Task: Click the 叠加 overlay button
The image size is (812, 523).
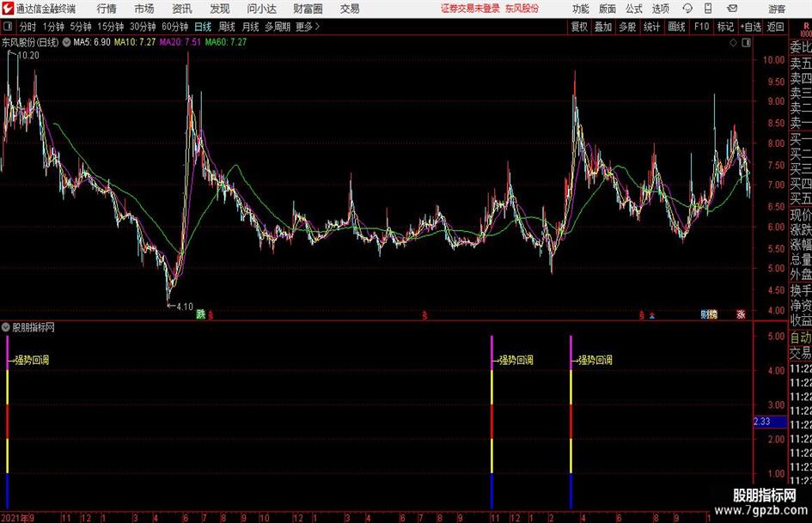Action: [x=603, y=27]
